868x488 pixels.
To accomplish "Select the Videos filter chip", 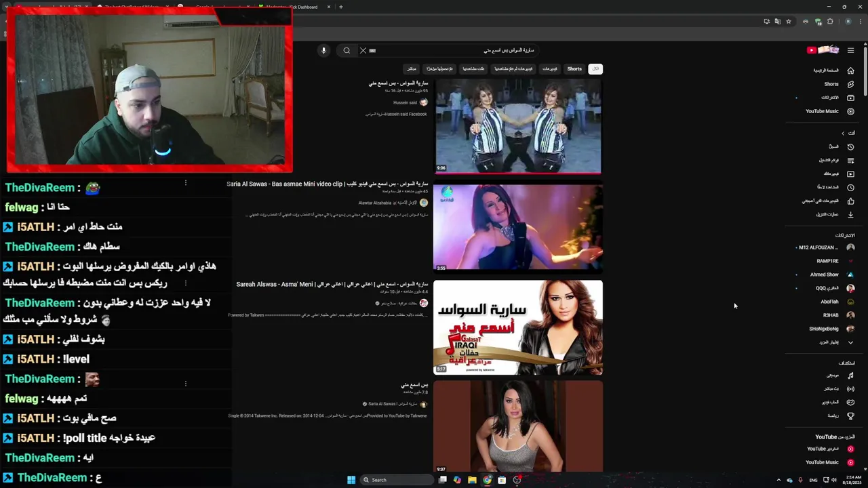I will pyautogui.click(x=549, y=68).
